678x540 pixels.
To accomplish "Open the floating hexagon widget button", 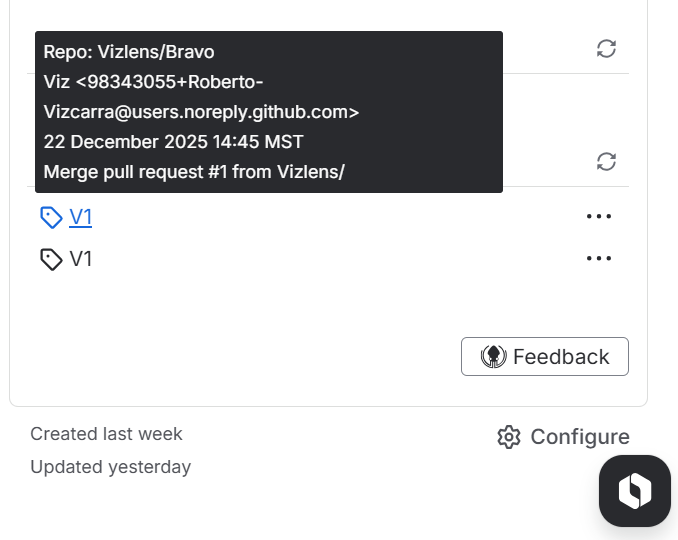I will tap(634, 490).
